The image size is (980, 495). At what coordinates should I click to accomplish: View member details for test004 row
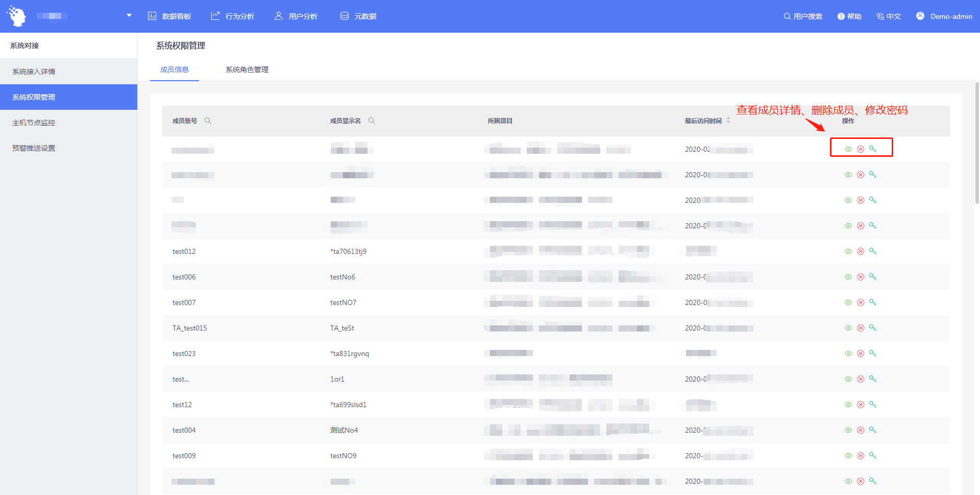848,430
